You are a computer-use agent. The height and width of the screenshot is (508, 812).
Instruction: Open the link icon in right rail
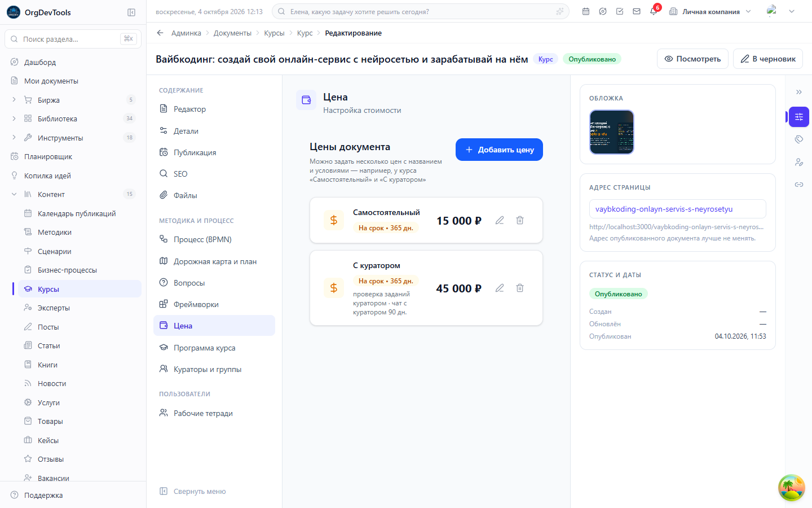click(x=799, y=185)
